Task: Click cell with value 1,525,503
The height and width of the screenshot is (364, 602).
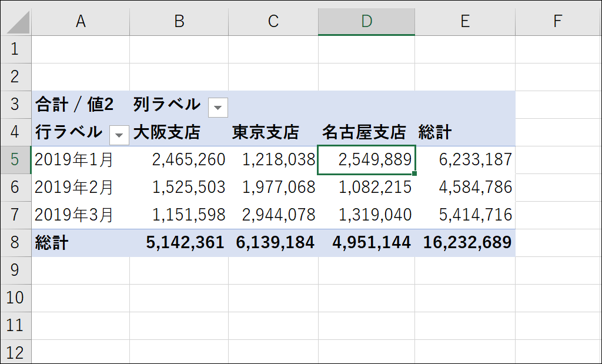Action: coord(179,188)
